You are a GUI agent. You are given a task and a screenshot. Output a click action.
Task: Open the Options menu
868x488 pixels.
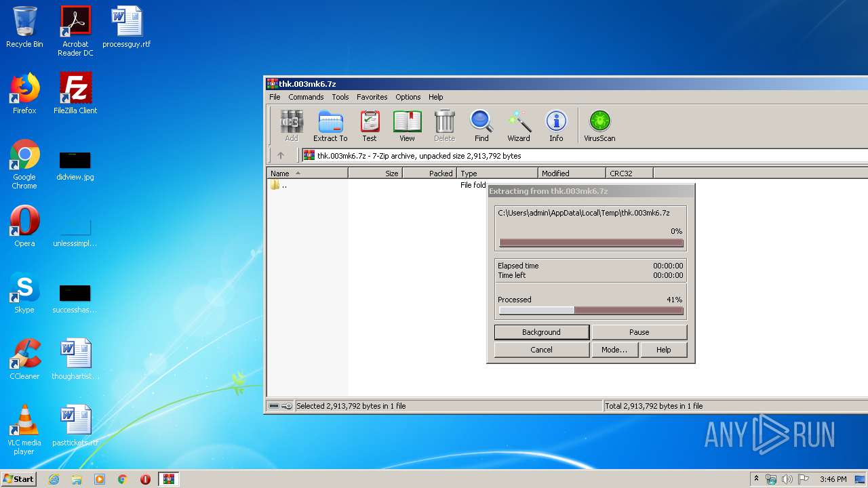[408, 97]
